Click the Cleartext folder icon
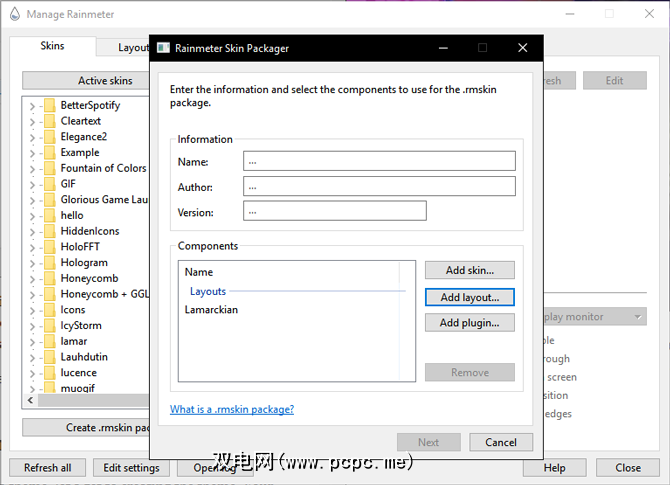This screenshot has width=670, height=485. click(x=50, y=121)
